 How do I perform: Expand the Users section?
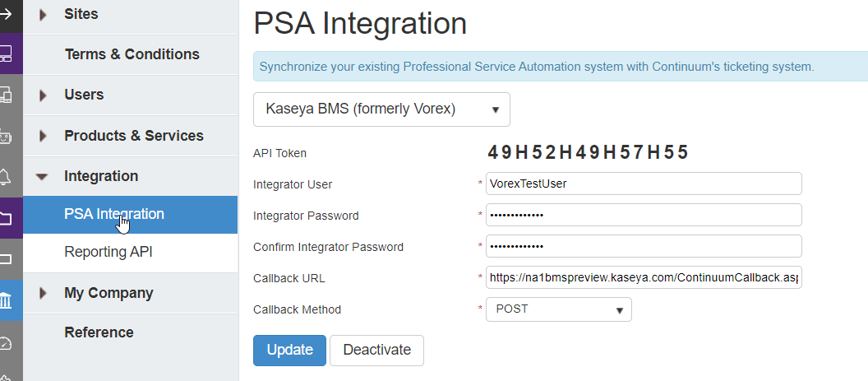[44, 95]
